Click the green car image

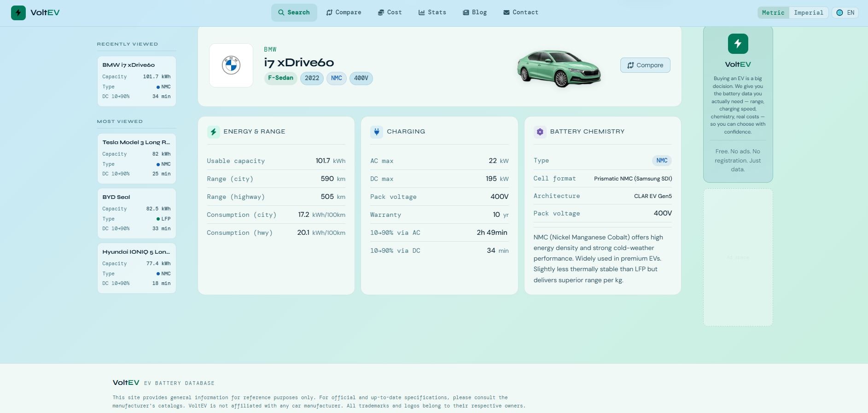pos(559,69)
